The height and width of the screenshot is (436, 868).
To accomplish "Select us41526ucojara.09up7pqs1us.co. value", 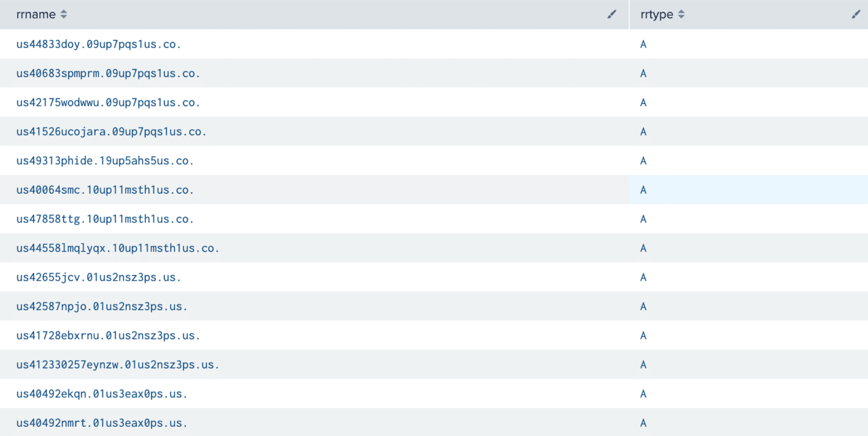I will (x=111, y=131).
